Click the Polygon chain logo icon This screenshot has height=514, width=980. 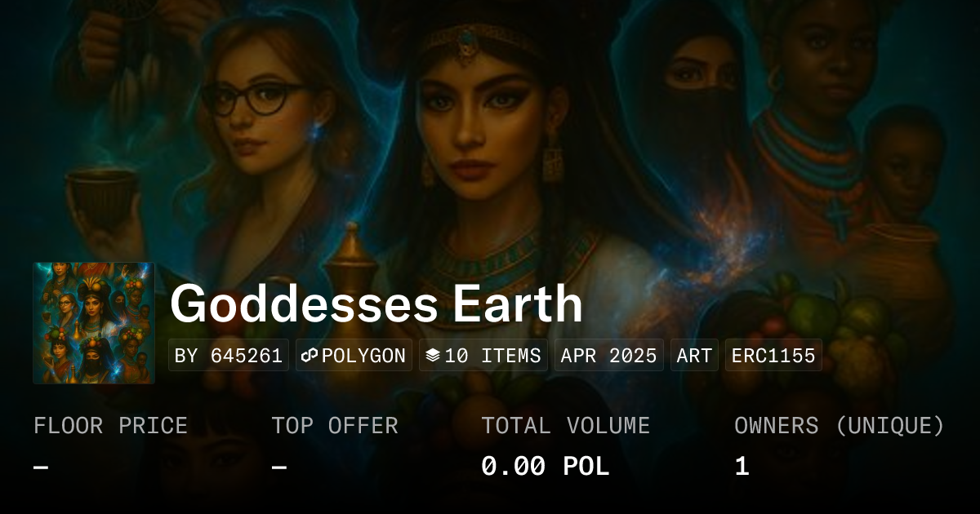pos(310,356)
